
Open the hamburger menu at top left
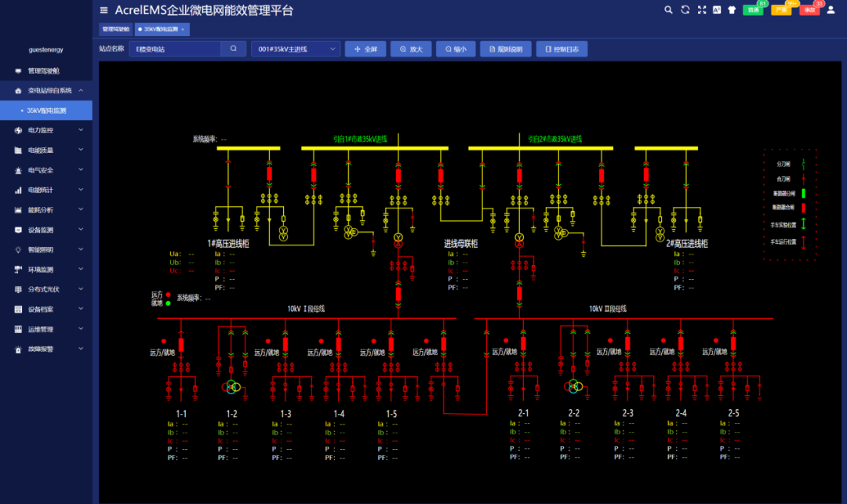click(104, 10)
